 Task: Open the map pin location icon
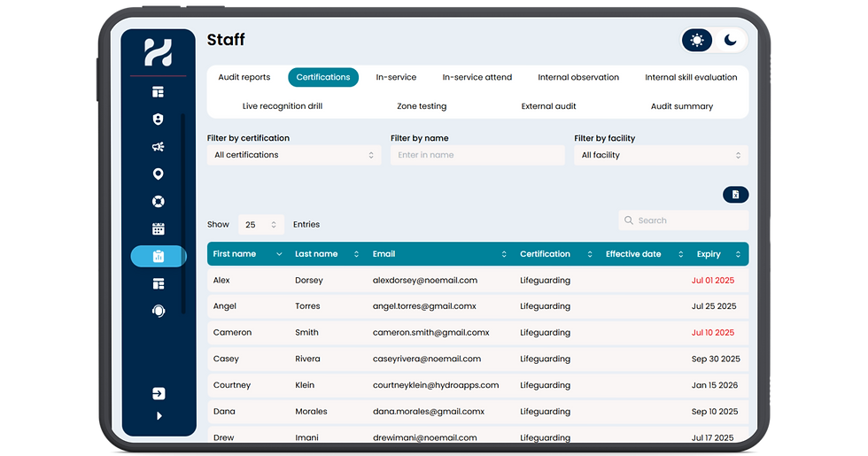click(159, 174)
